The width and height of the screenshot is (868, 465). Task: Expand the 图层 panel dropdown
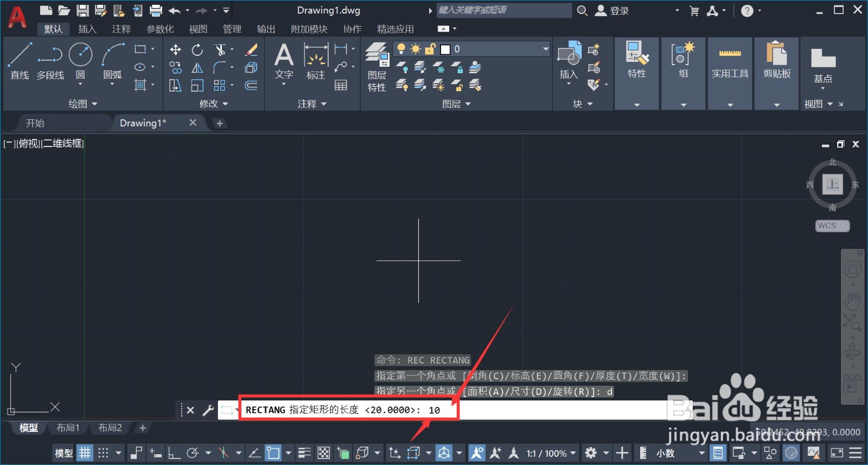tap(456, 104)
